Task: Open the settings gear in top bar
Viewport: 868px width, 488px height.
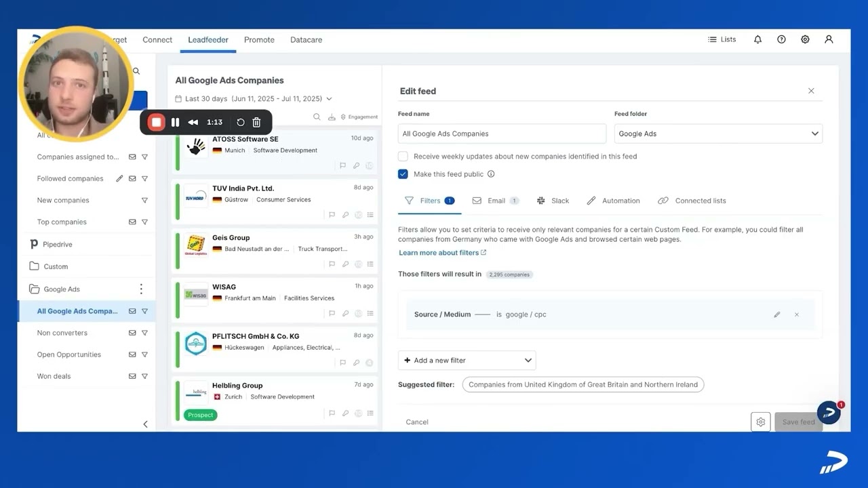Action: click(805, 39)
